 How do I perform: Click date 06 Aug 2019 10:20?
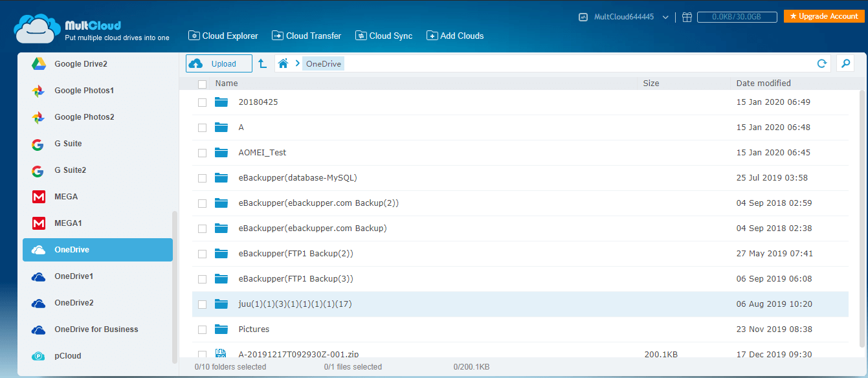tap(774, 304)
